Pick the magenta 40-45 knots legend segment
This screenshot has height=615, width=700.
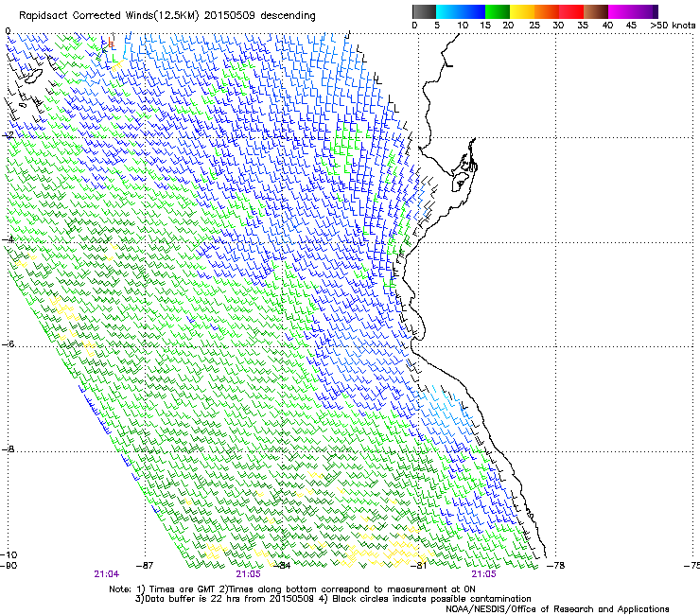pos(621,11)
